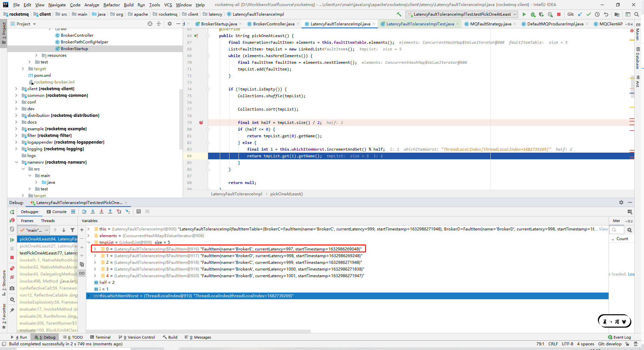This screenshot has width=644, height=350.
Task: Open the main thread dropdown
Action: click(34, 230)
